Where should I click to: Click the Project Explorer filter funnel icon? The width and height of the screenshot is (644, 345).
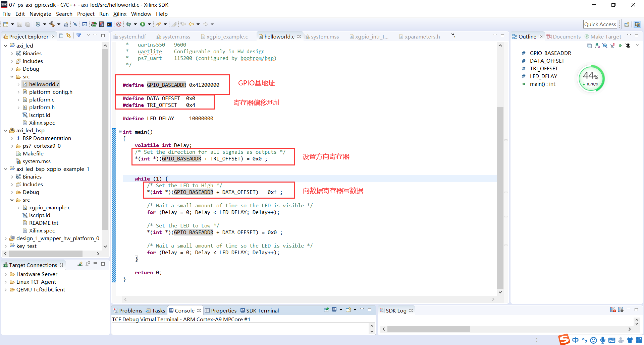pos(79,36)
